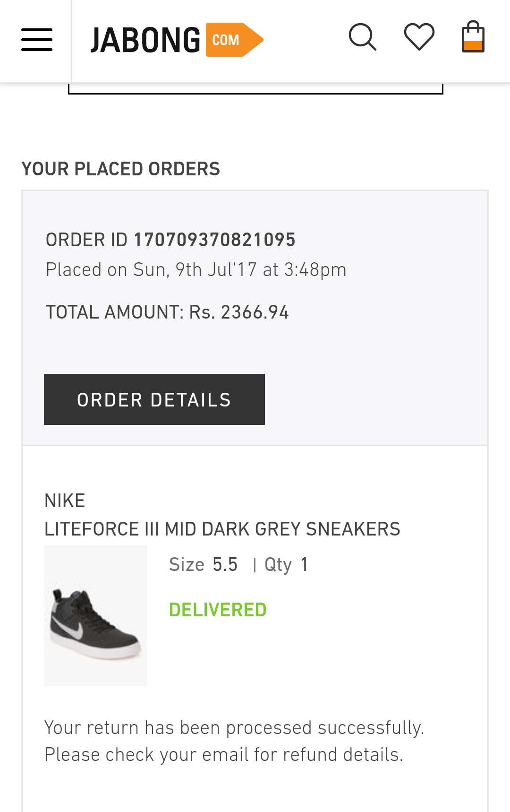This screenshot has height=812, width=510.
Task: Open the wishlist heart icon
Action: (419, 37)
